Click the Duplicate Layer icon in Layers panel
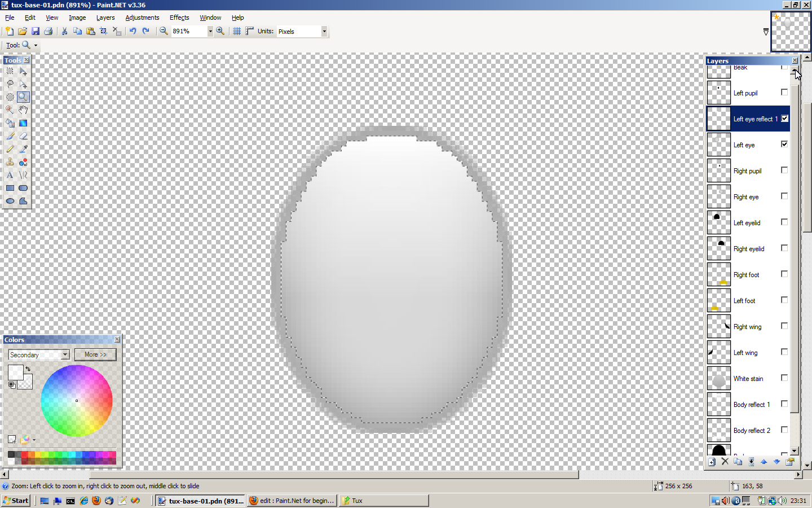Viewport: 812px width, 508px height. 738,462
